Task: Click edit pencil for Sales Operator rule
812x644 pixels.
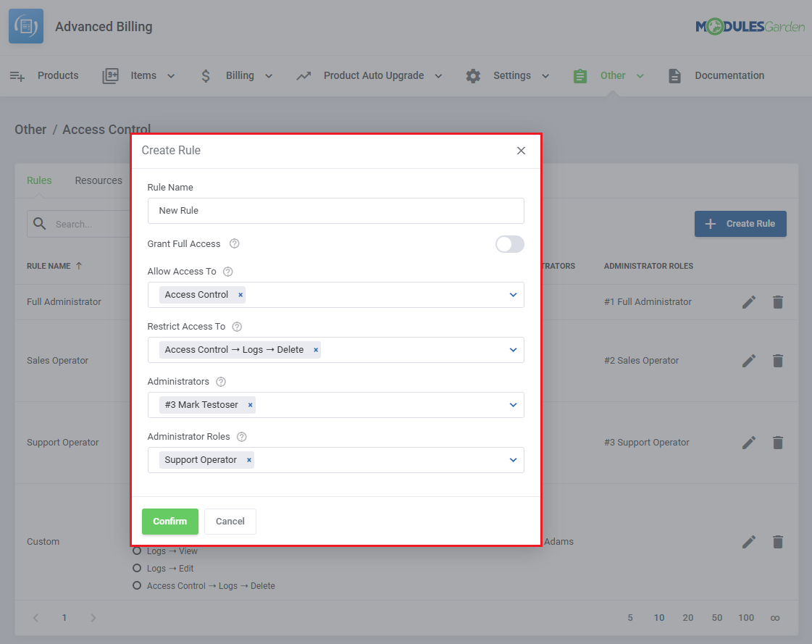Action: point(749,361)
